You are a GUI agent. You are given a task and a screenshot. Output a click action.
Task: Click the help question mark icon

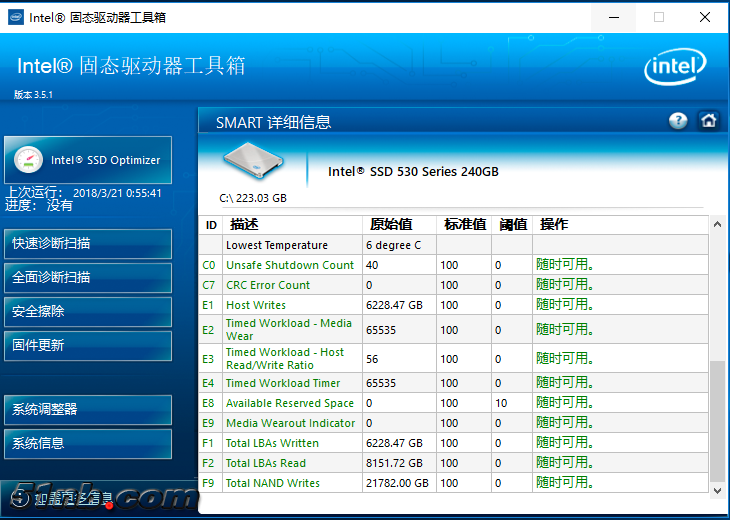[678, 121]
